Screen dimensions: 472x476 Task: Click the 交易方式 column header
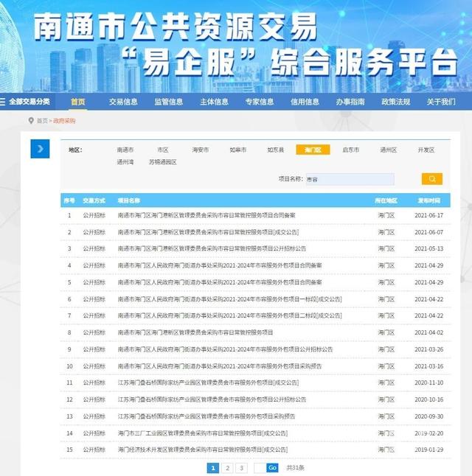click(x=94, y=200)
